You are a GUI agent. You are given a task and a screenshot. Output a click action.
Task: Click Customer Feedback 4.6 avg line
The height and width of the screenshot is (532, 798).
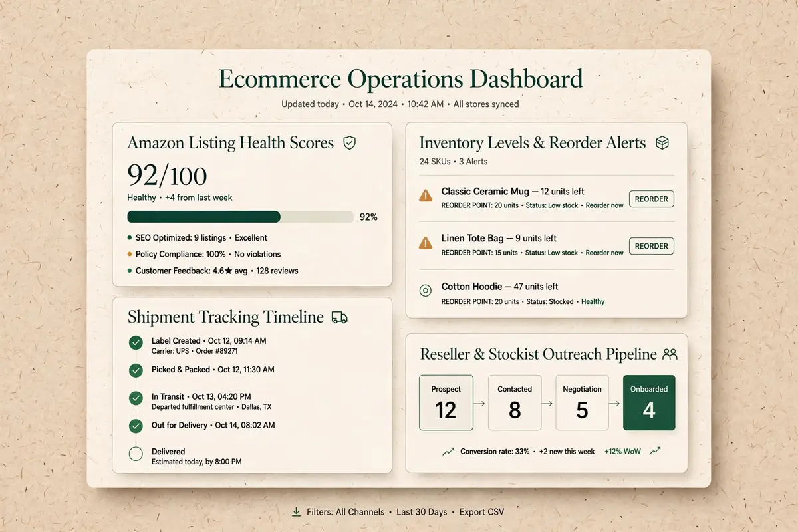click(213, 271)
